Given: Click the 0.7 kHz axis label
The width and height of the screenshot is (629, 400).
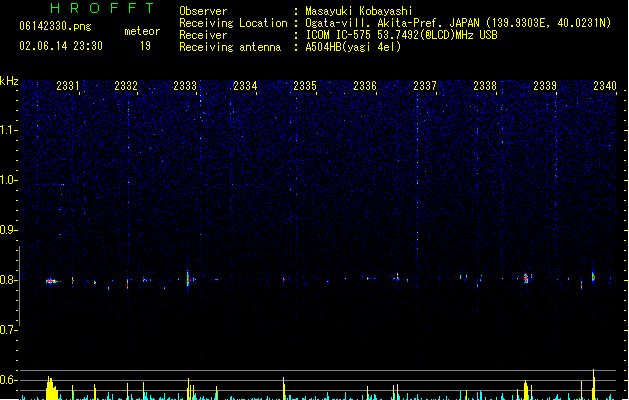Looking at the screenshot, I should [x=8, y=330].
